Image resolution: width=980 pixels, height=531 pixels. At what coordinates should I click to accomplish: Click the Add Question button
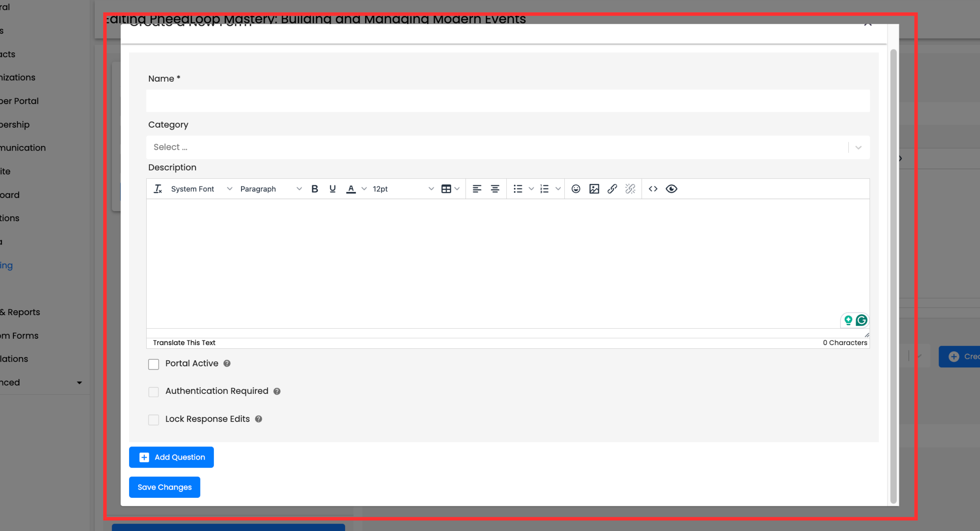[x=171, y=457]
